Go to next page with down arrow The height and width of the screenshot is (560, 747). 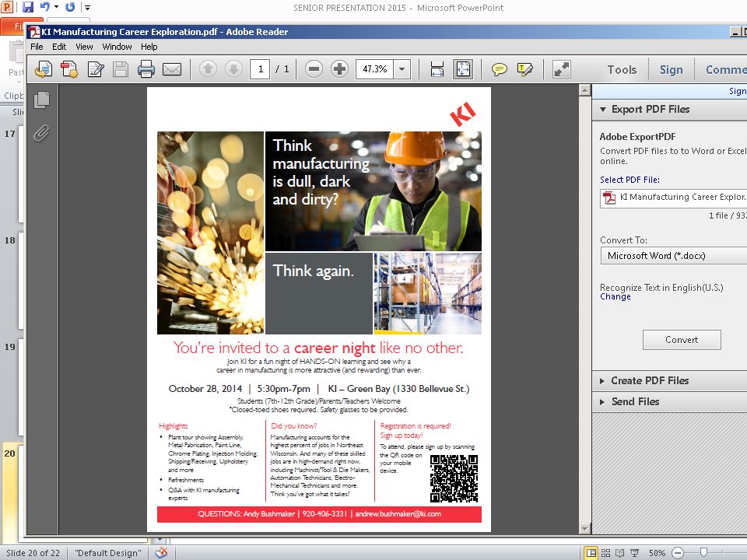[233, 69]
